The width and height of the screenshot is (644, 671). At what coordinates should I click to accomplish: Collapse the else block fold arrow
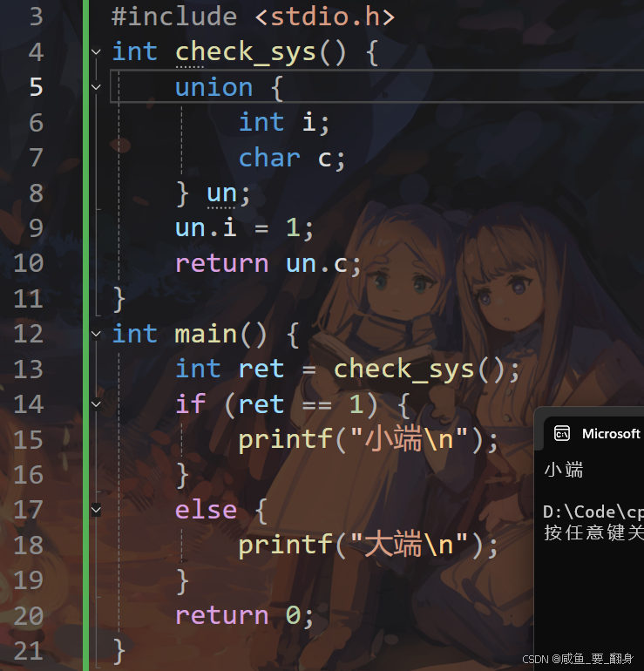[x=96, y=510]
